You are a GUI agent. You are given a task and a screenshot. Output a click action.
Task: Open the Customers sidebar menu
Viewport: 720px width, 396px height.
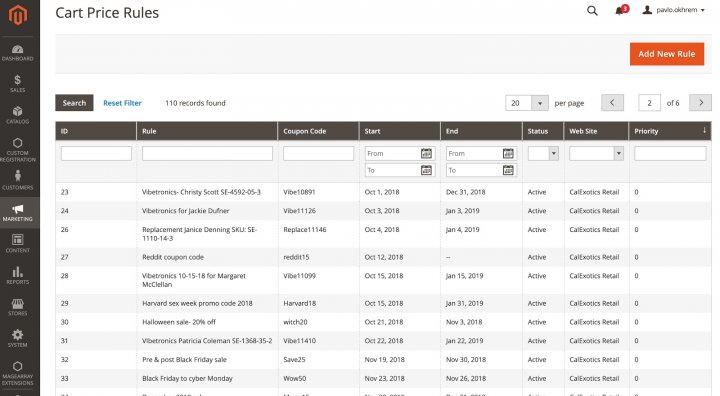17,180
